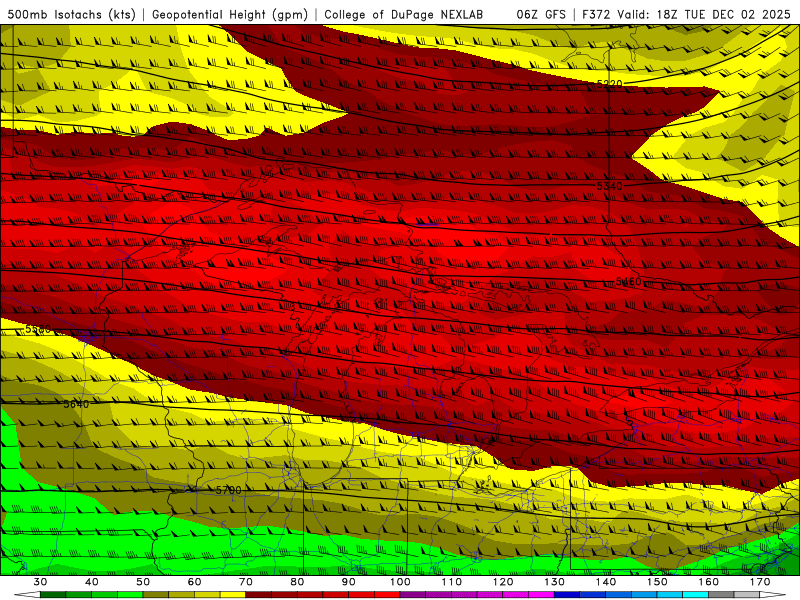The width and height of the screenshot is (800, 600).
Task: Click the 170 legend value
Action: click(x=760, y=582)
